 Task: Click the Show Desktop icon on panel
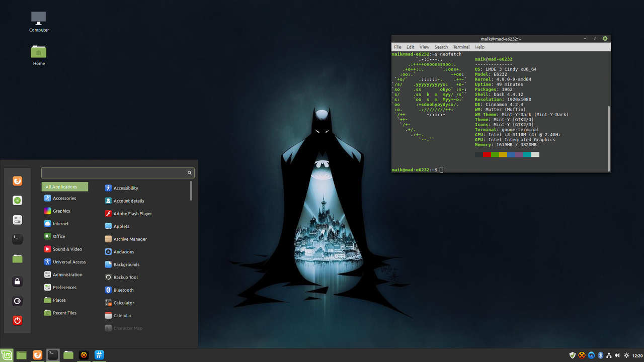[x=22, y=355]
